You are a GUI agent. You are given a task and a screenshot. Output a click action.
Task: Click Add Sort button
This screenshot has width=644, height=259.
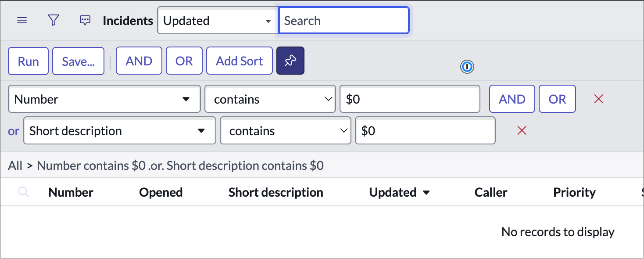(239, 61)
